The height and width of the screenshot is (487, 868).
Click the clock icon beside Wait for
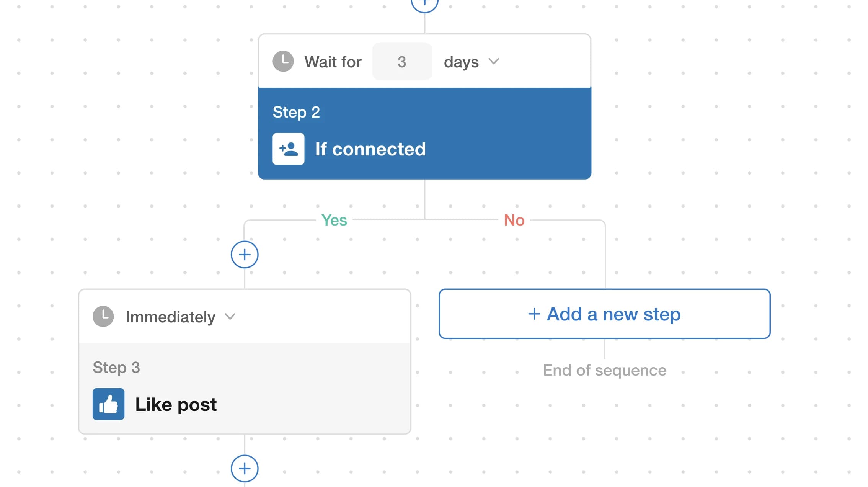tap(283, 61)
